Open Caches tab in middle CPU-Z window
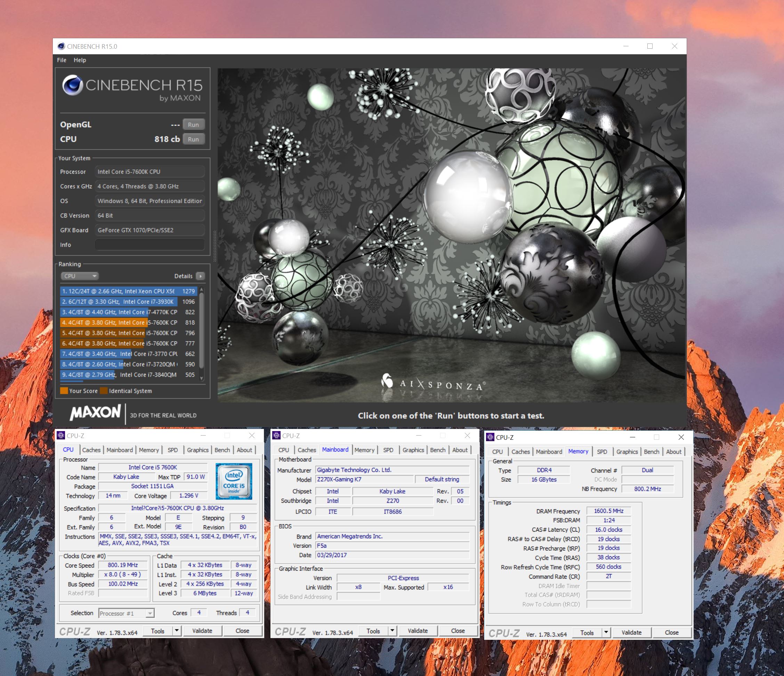This screenshot has width=784, height=676. [x=307, y=450]
